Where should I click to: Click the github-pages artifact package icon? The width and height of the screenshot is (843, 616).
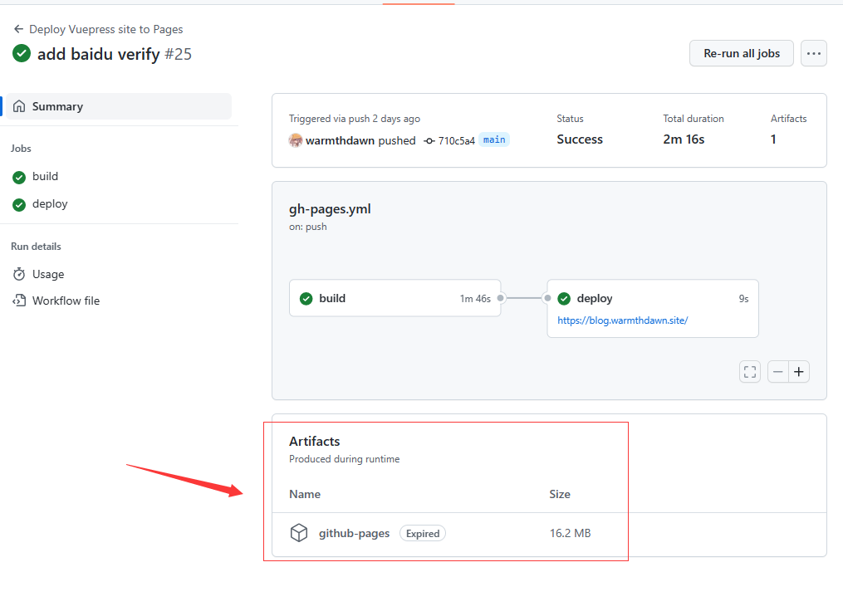(x=299, y=533)
